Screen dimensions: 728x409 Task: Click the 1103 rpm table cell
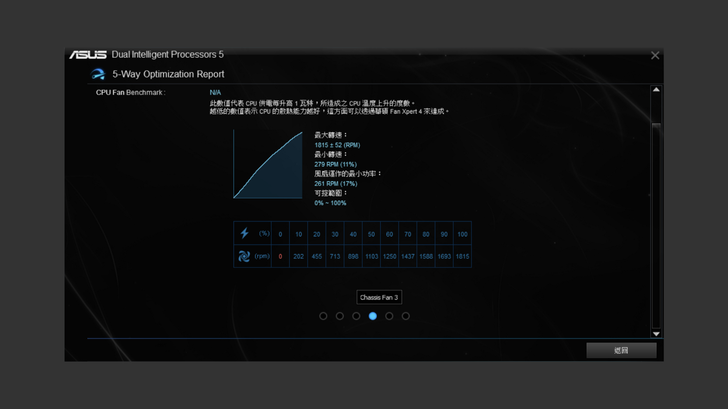click(371, 256)
